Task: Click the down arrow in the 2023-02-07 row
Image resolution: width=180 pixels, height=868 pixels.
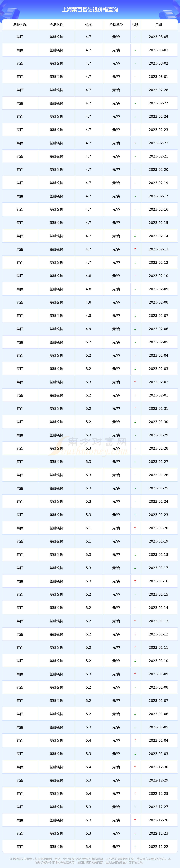Action: 135,316
